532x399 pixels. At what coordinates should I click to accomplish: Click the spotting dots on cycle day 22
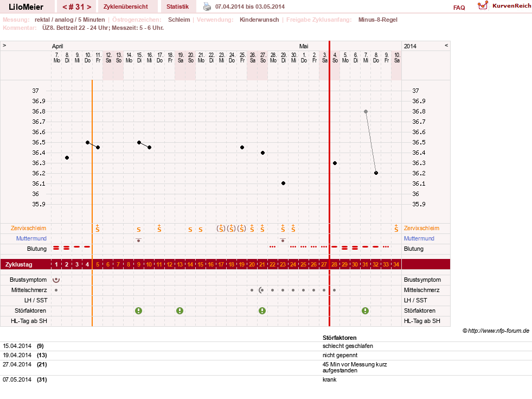click(x=272, y=247)
